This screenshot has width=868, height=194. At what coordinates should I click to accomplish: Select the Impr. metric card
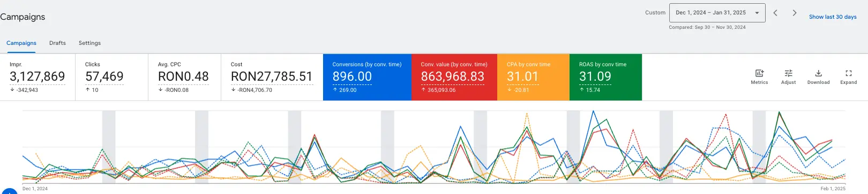(x=38, y=77)
